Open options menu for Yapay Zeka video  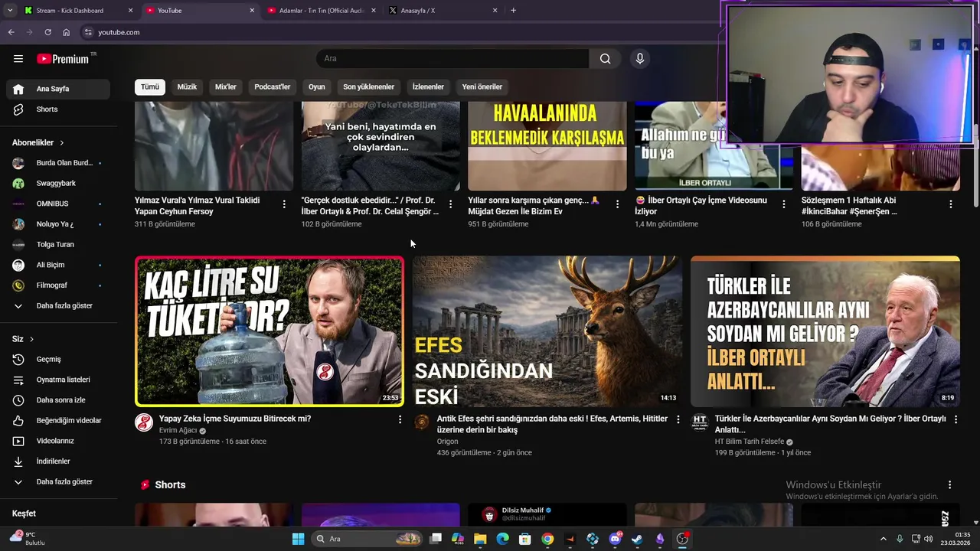coord(400,419)
